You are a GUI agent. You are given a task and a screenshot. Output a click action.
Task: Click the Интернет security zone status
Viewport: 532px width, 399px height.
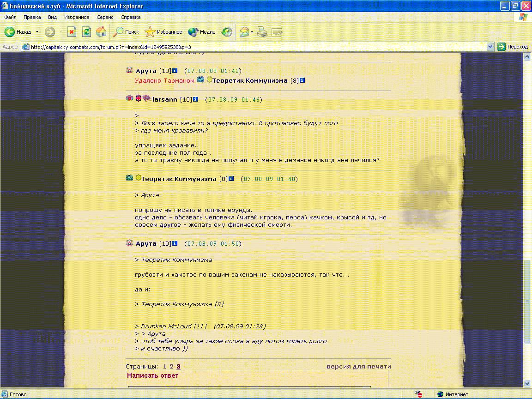pyautogui.click(x=453, y=394)
